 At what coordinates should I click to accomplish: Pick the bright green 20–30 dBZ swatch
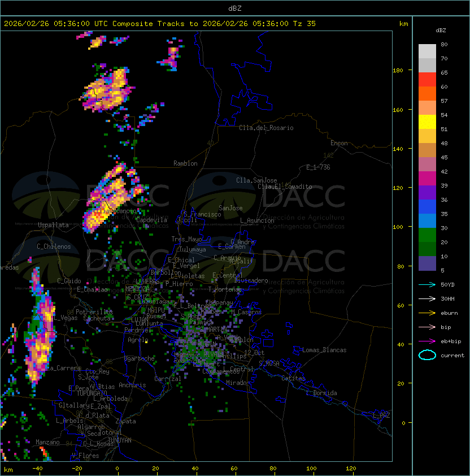click(427, 235)
